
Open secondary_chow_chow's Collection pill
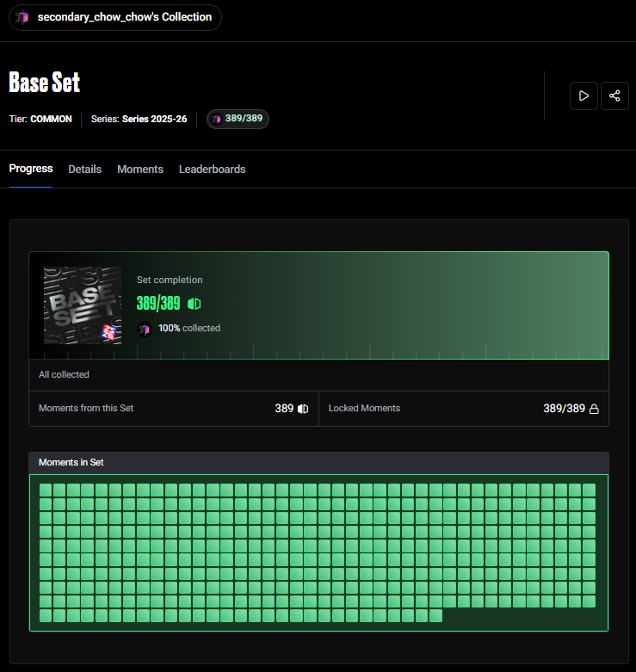115,17
